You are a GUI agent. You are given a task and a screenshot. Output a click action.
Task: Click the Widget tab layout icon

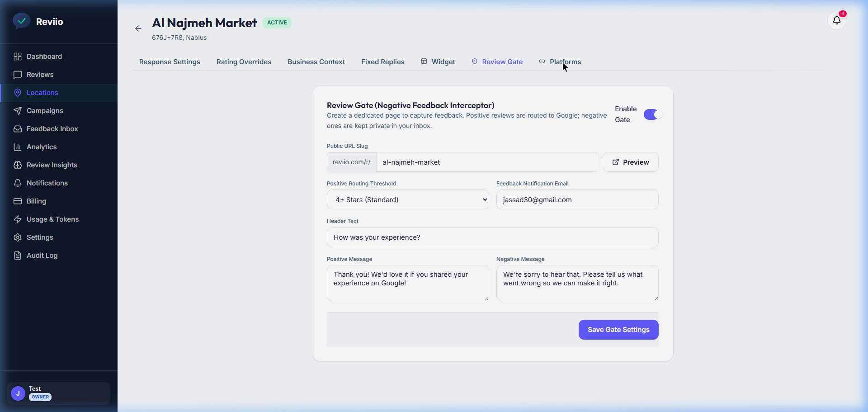[424, 61]
